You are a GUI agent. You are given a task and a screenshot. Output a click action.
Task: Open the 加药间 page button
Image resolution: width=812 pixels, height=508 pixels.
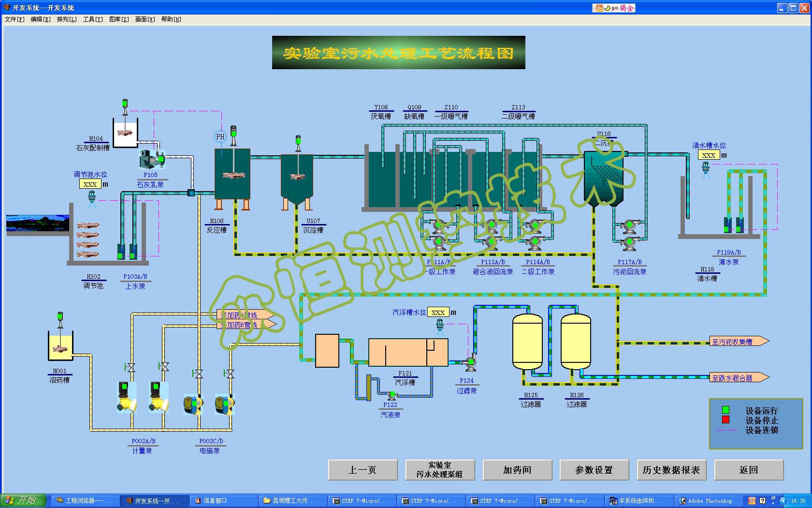(517, 470)
